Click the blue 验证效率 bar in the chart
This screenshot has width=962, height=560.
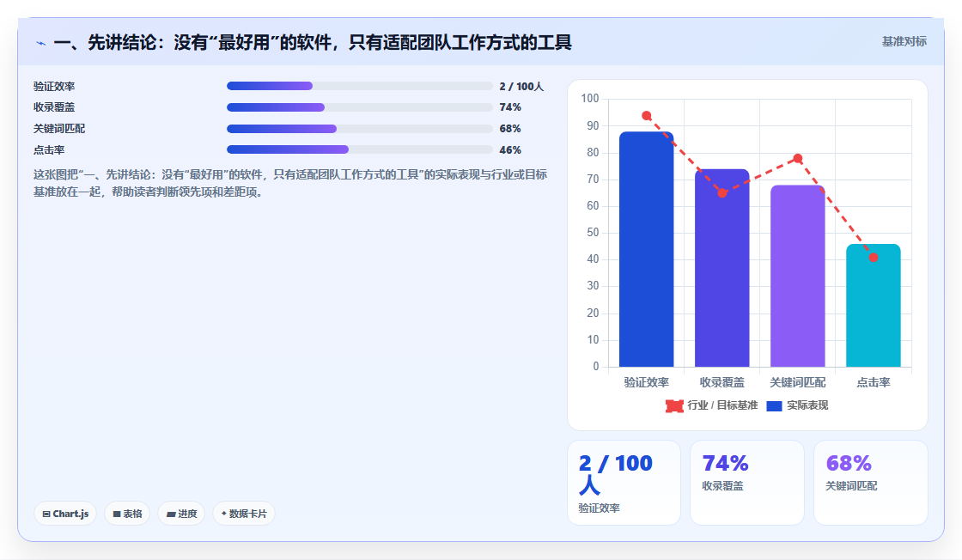coord(646,249)
